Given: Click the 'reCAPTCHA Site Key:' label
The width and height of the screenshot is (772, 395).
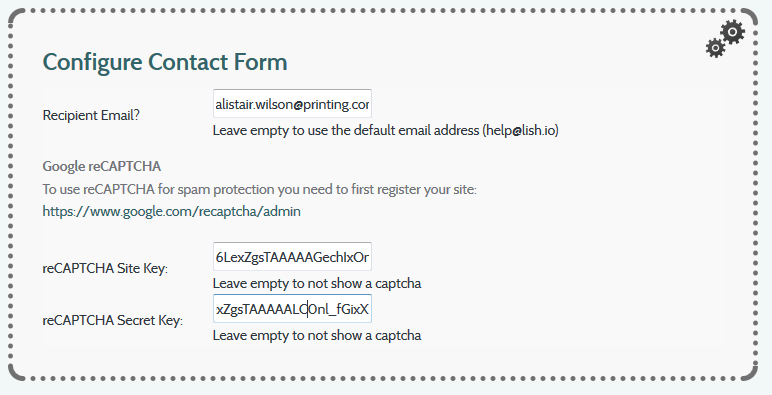Looking at the screenshot, I should click(x=105, y=268).
